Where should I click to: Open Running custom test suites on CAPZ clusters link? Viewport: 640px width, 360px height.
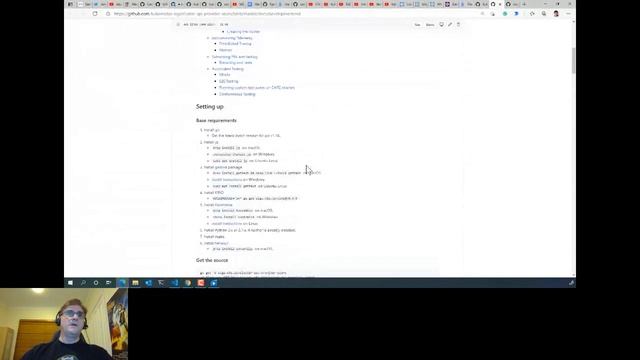[257, 88]
